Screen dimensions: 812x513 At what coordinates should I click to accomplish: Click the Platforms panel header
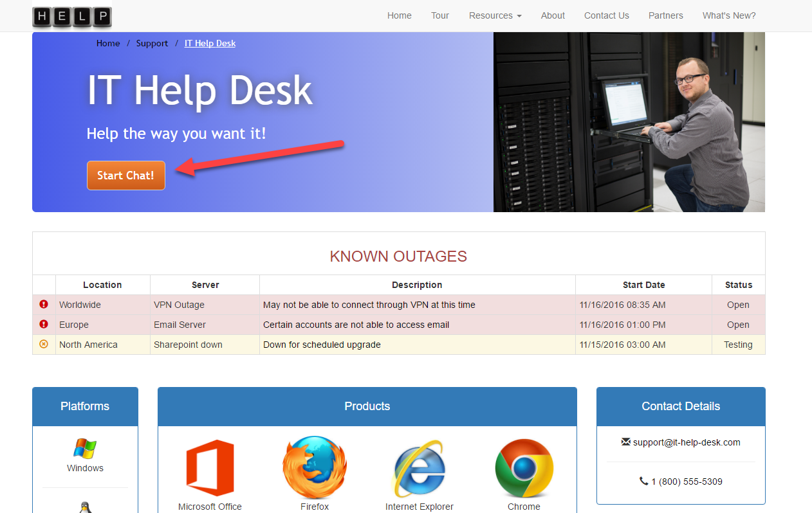(85, 406)
